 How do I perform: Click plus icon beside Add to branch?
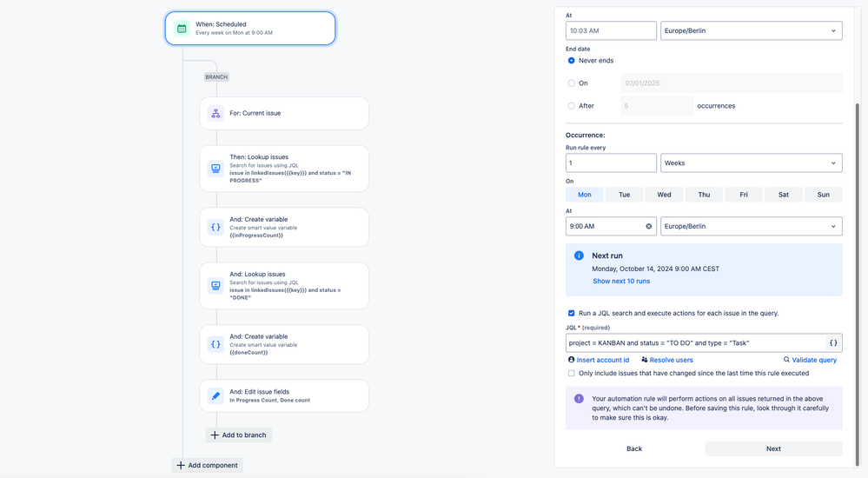215,435
